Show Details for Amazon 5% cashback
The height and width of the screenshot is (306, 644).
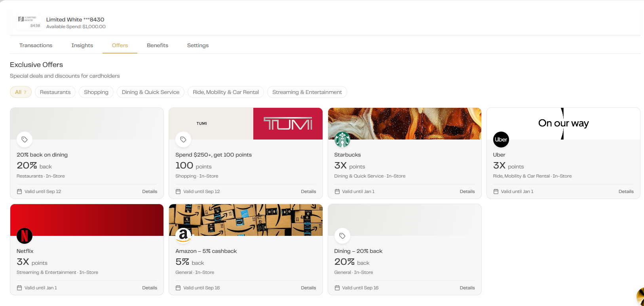click(308, 288)
